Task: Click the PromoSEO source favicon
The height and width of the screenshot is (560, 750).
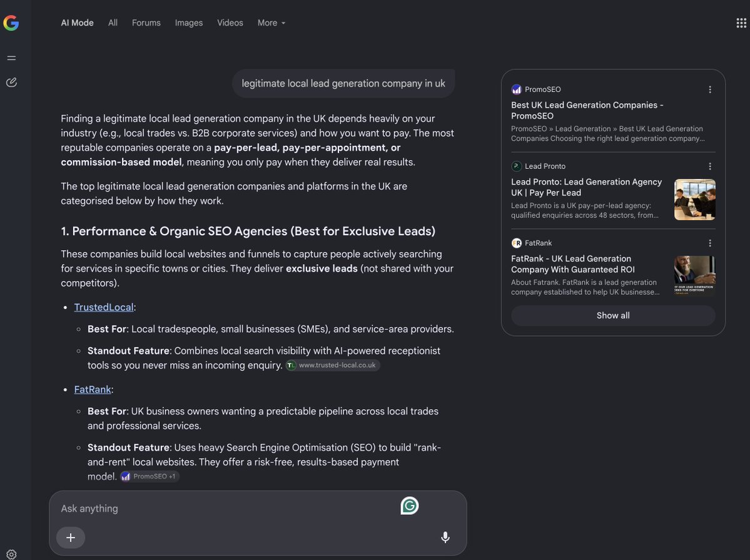Action: pos(516,89)
